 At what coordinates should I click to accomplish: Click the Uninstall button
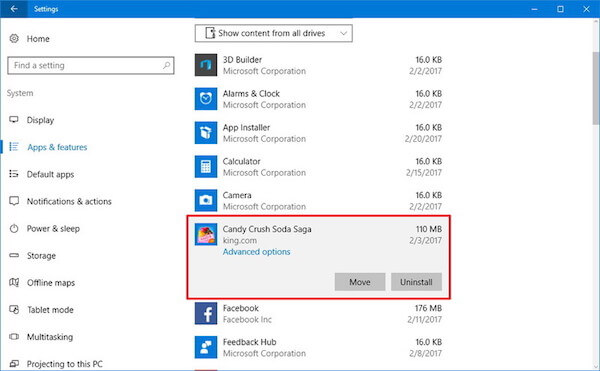pos(416,282)
